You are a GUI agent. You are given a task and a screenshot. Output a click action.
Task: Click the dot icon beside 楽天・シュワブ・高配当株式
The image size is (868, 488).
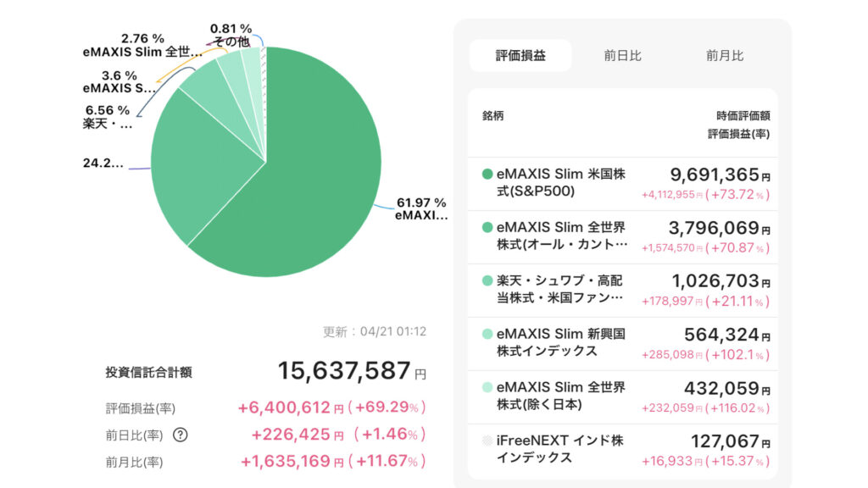tap(487, 281)
